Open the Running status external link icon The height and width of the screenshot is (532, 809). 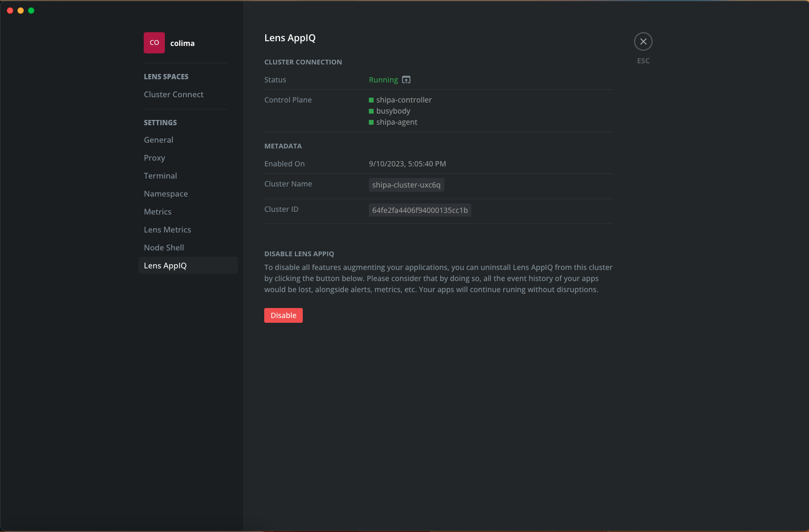[406, 80]
